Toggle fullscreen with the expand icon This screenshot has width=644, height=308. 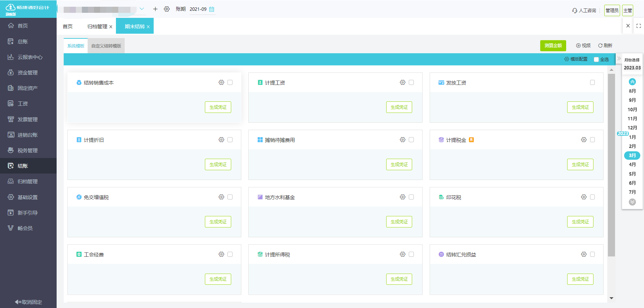tap(639, 26)
